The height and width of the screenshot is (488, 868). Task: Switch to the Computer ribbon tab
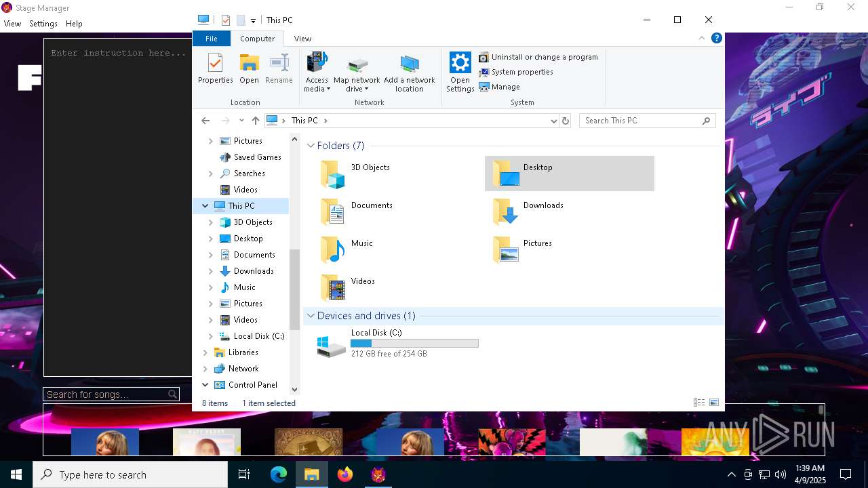(258, 39)
